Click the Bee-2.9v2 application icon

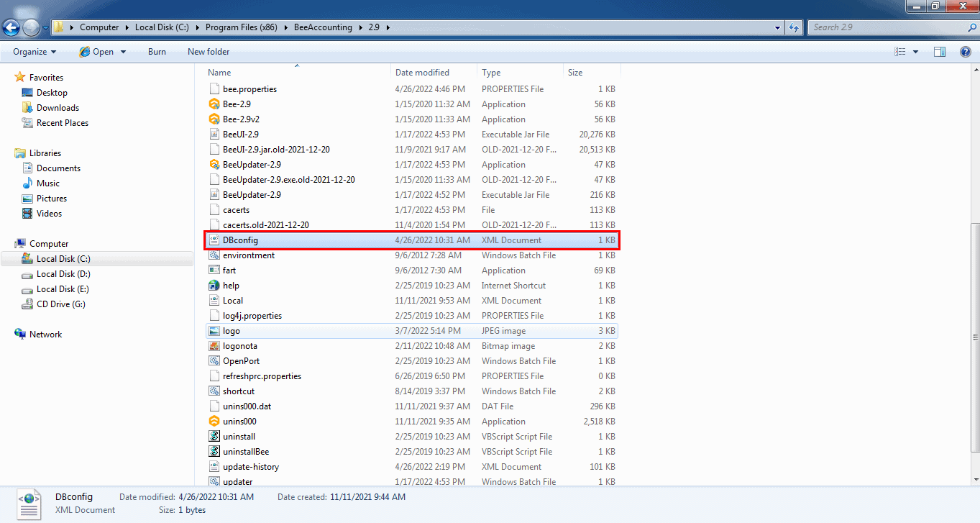pyautogui.click(x=214, y=119)
